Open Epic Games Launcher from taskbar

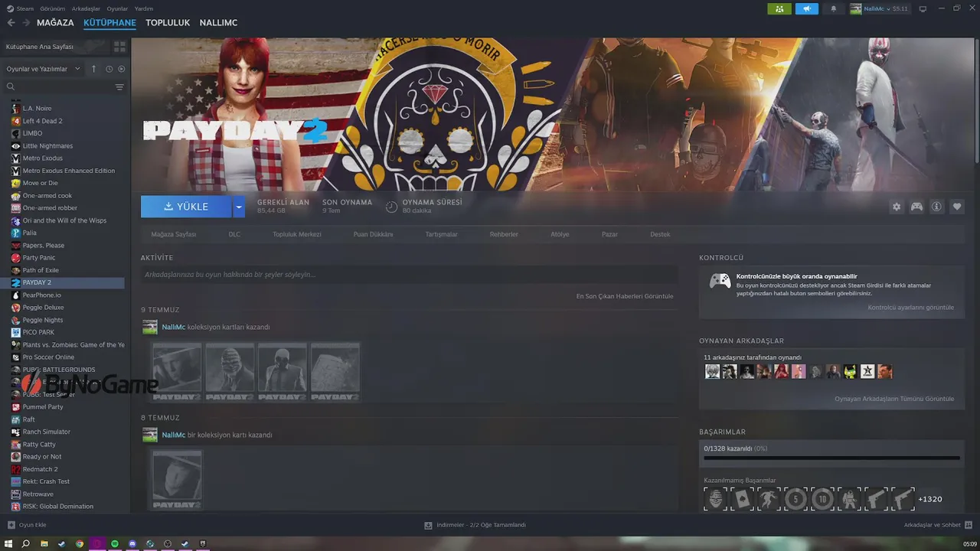click(x=203, y=543)
